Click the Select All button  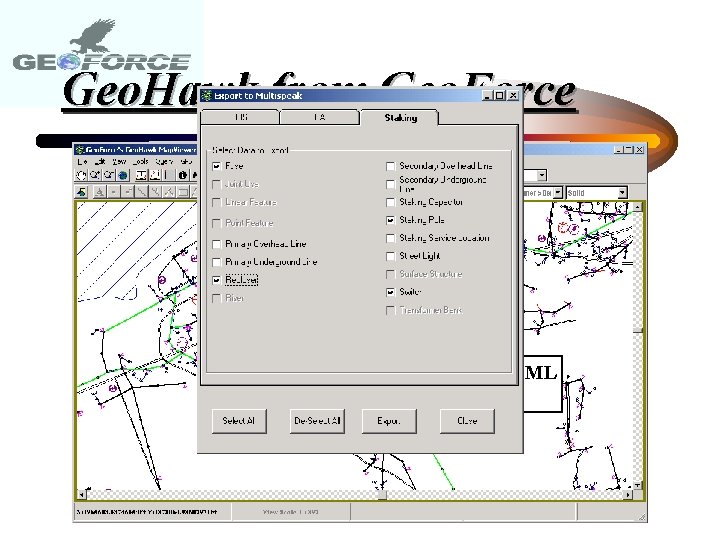(x=239, y=421)
